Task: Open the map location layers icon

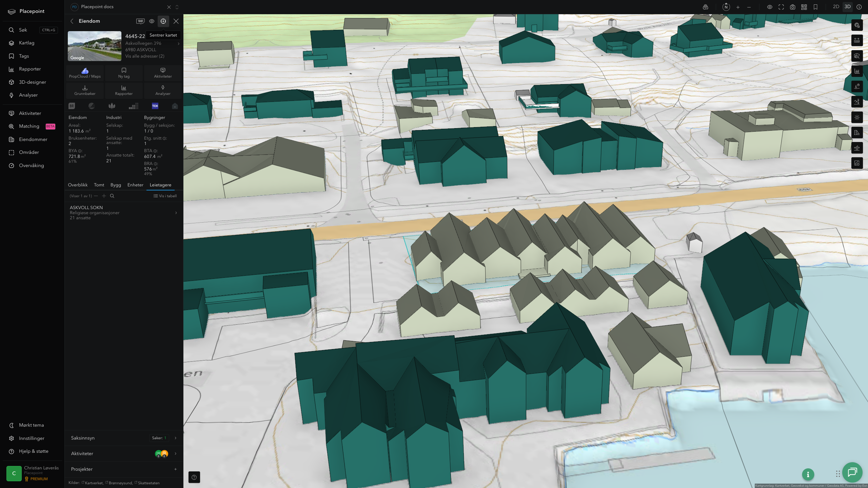Action: coord(706,7)
